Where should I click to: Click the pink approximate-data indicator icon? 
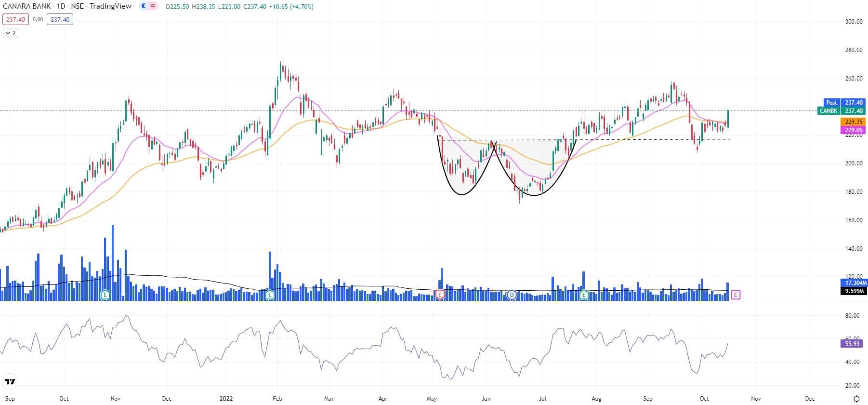(153, 6)
